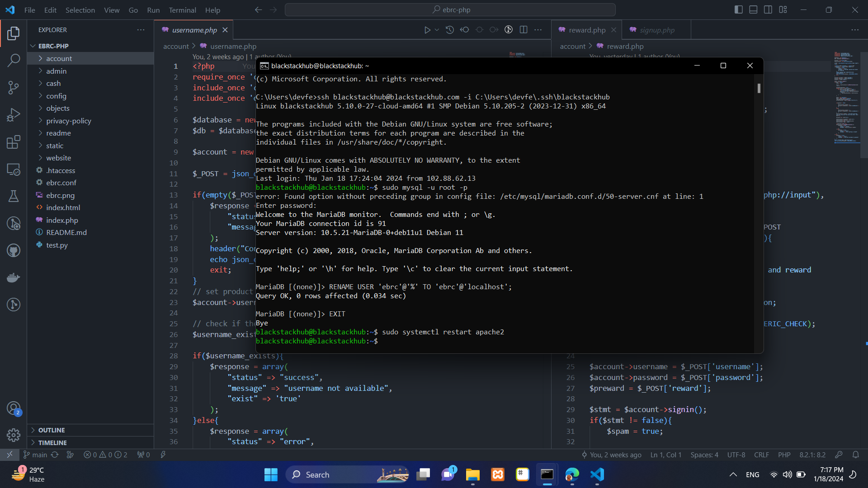Toggle the Panel layout button
Image resolution: width=868 pixels, height=488 pixels.
(x=753, y=9)
